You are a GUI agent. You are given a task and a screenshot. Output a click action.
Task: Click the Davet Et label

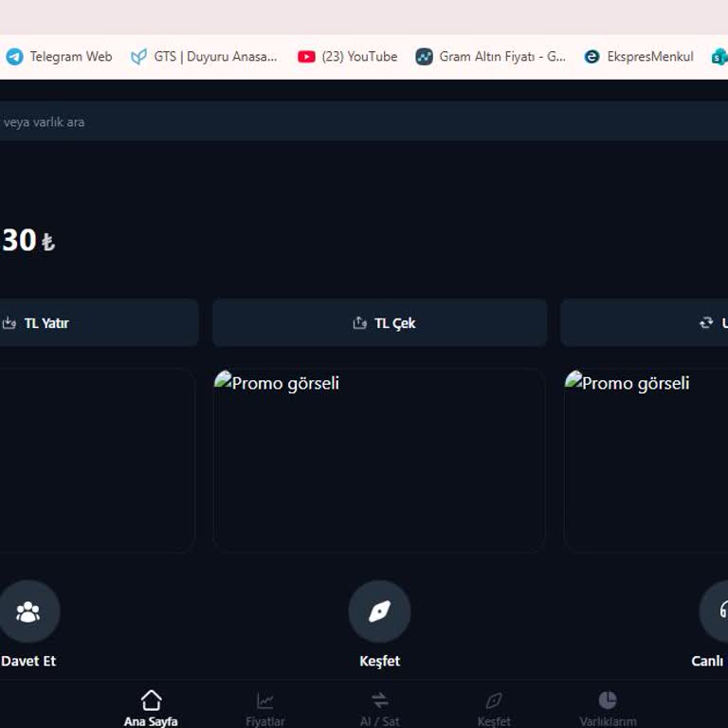click(x=28, y=661)
